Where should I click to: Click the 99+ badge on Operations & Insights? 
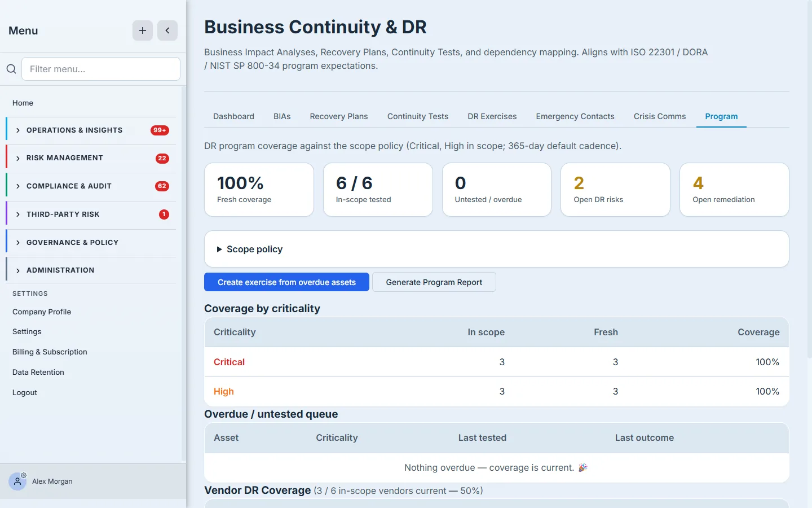(160, 130)
